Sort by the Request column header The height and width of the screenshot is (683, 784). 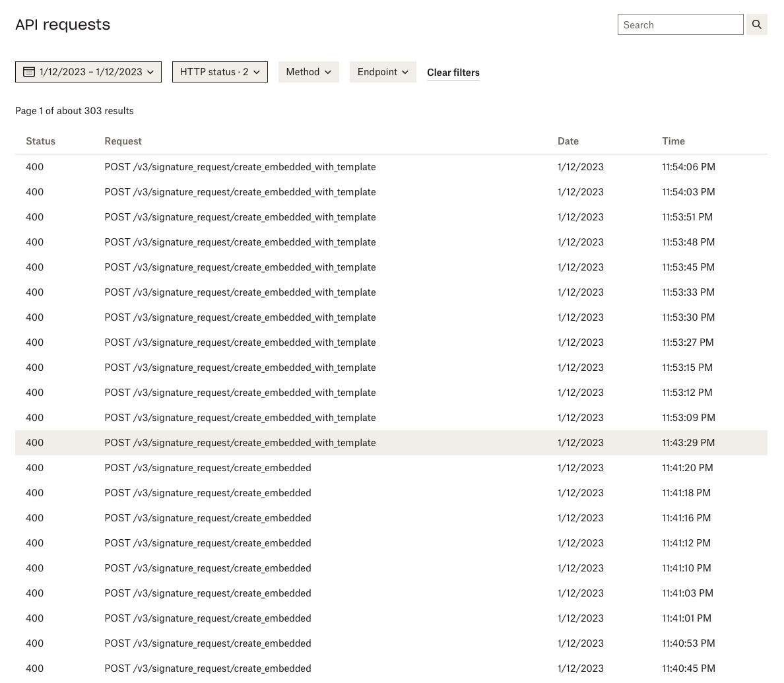[123, 141]
